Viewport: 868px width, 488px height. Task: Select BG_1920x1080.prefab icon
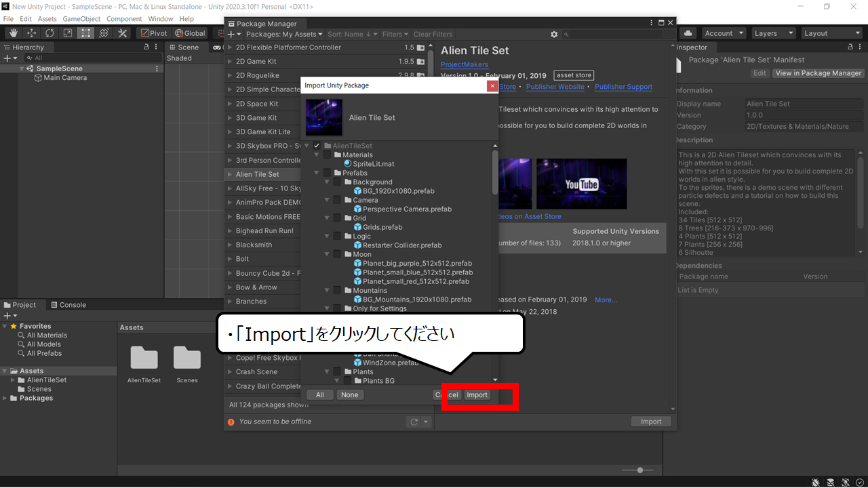pos(357,190)
